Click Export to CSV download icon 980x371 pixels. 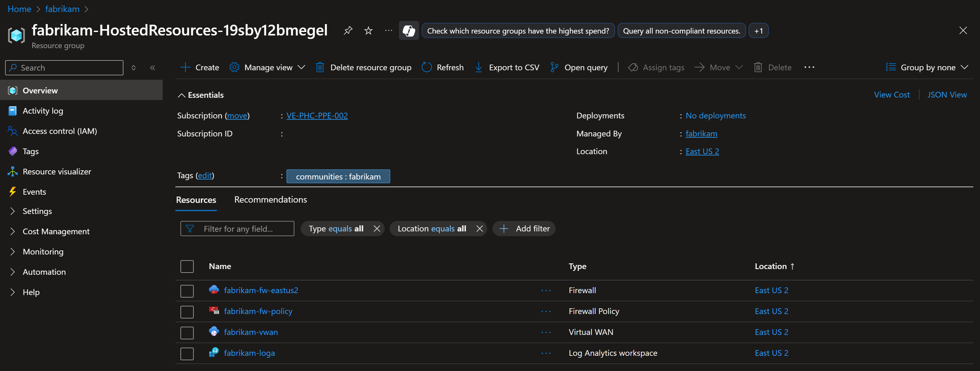click(x=479, y=67)
